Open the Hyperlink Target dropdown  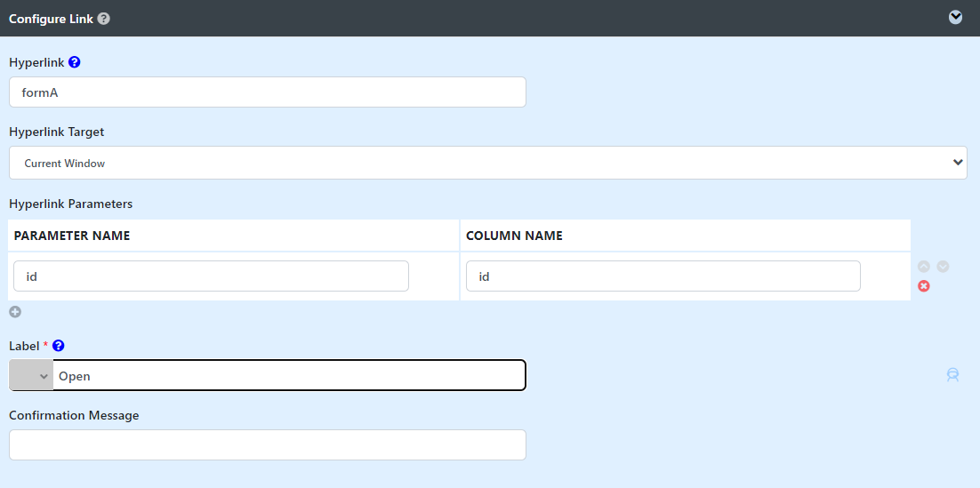coord(488,163)
